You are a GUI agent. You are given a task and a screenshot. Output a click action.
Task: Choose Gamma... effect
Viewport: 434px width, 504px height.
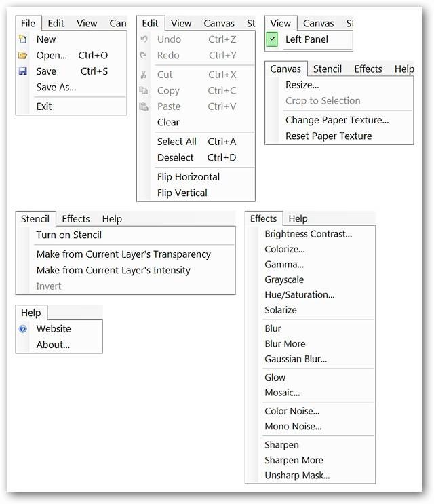(x=284, y=265)
